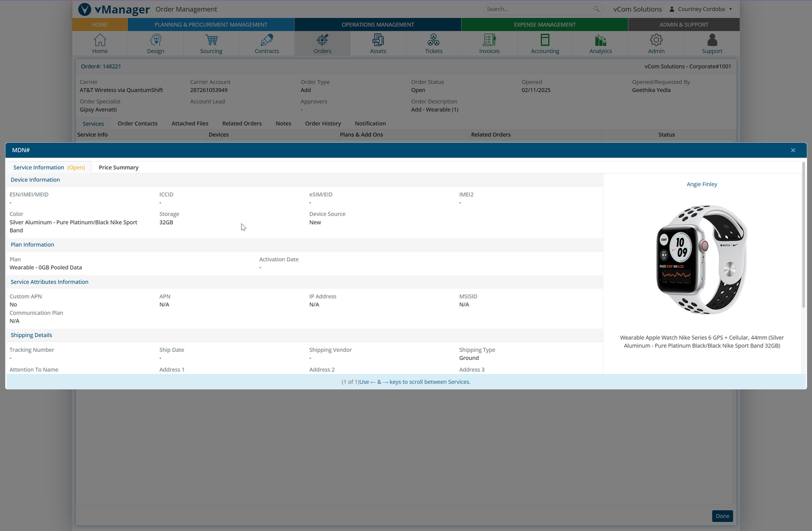Screen dimensions: 812x531
Task: Click the vCom Solutions company name
Action: [638, 9]
